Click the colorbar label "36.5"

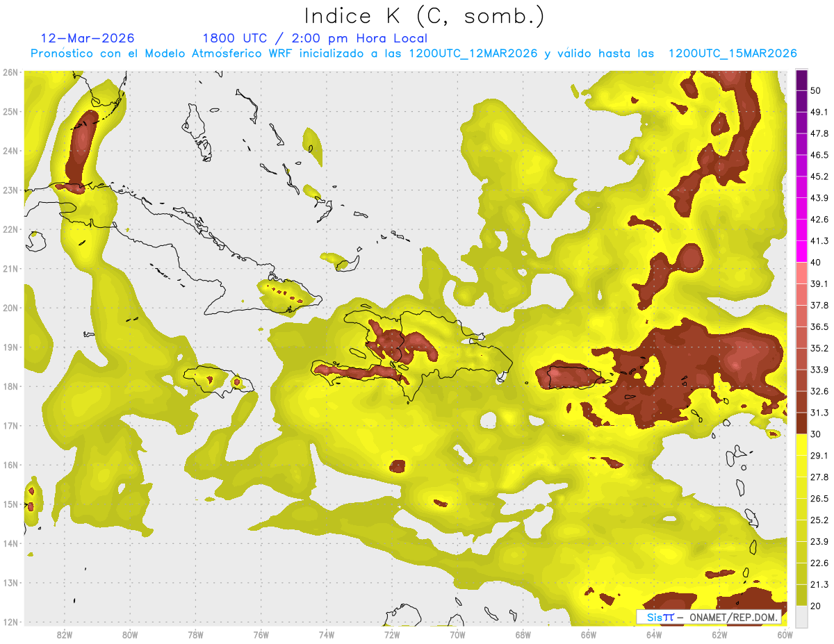click(819, 327)
